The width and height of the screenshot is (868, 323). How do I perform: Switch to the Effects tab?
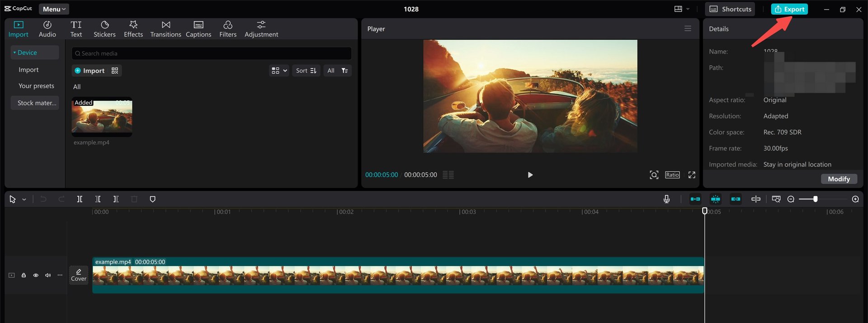click(x=133, y=29)
